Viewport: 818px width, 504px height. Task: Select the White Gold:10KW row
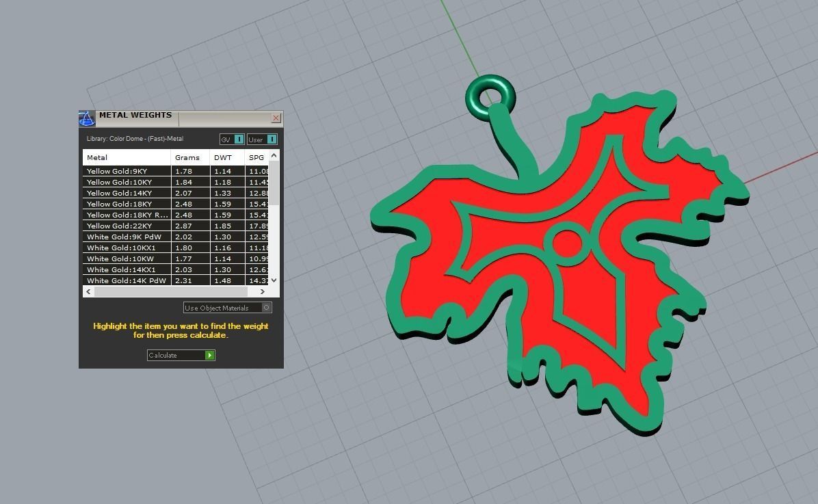176,258
